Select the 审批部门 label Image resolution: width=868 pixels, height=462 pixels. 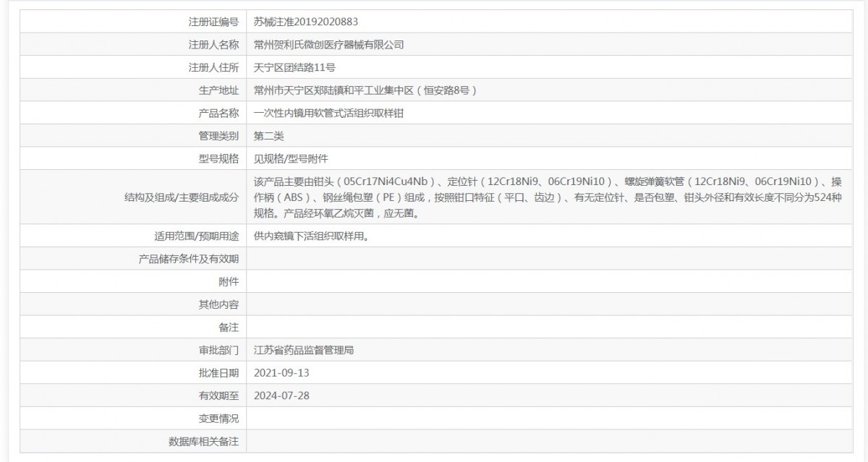pos(218,350)
